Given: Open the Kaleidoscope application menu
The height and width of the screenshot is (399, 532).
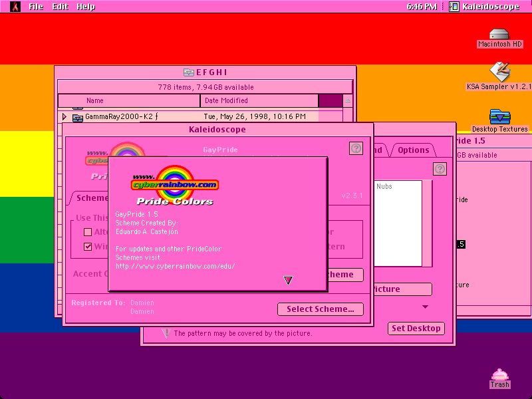Looking at the screenshot, I should 484,7.
